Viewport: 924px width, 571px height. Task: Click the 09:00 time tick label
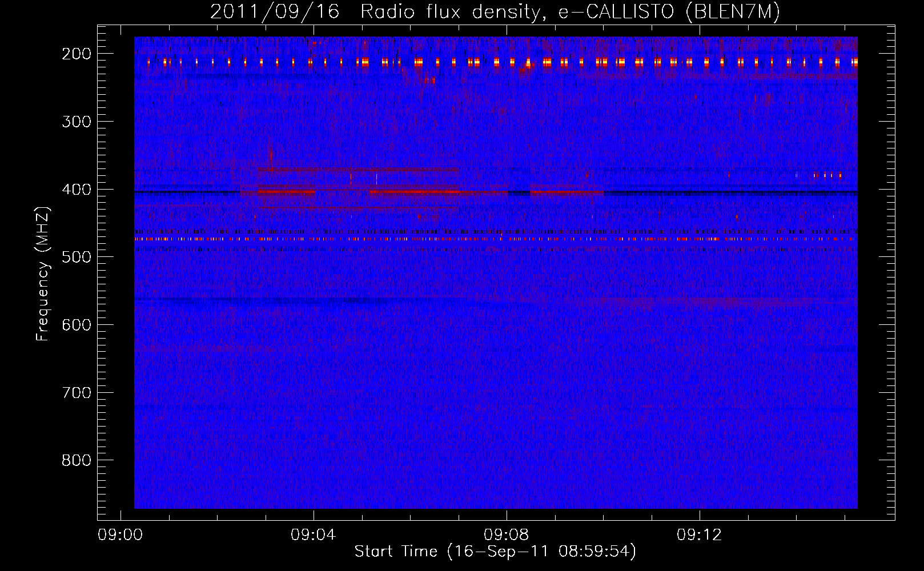coord(120,535)
